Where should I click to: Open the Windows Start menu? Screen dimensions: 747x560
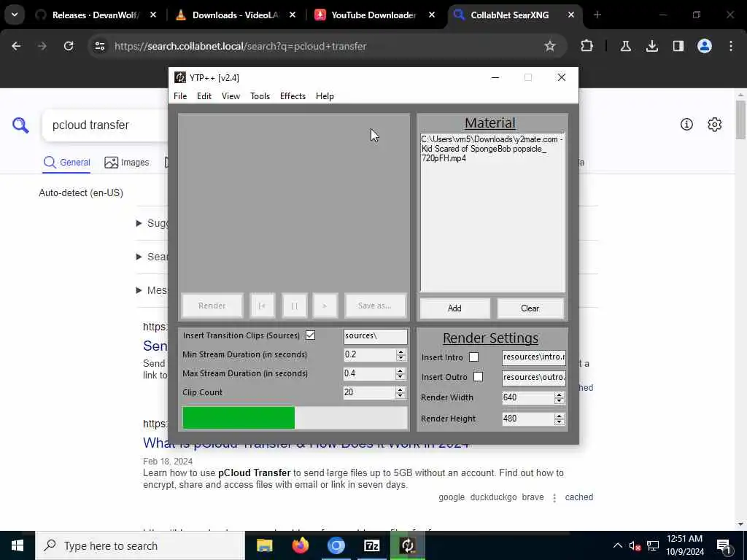pos(18,545)
